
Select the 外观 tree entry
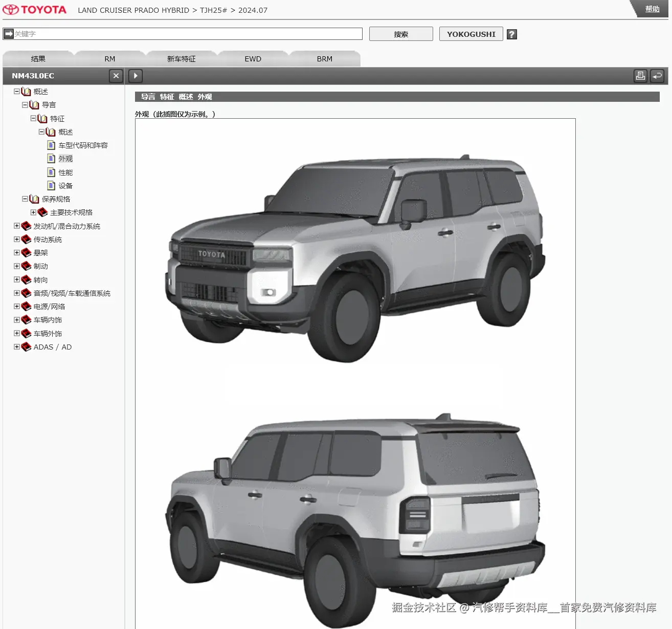[x=65, y=159]
